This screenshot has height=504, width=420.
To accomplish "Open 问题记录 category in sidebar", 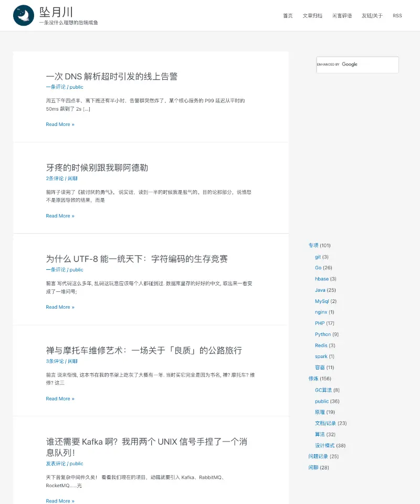I will [318, 456].
